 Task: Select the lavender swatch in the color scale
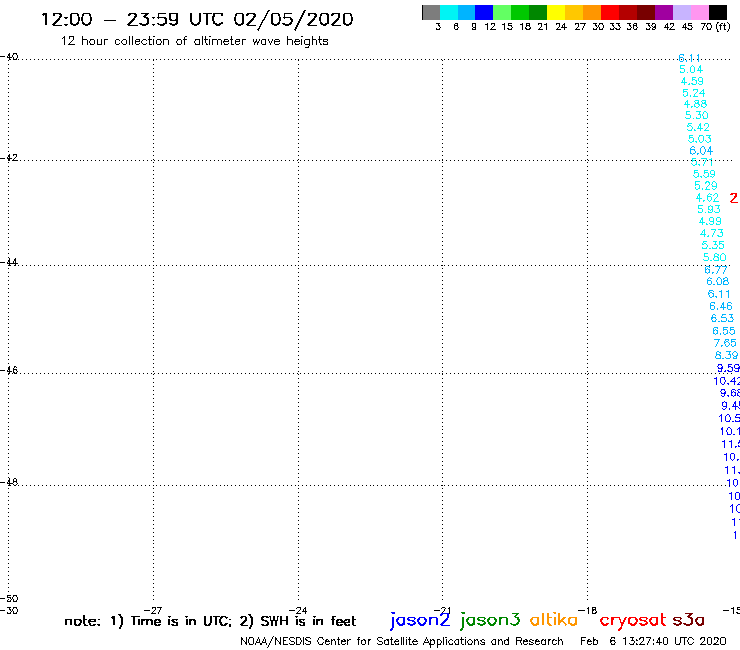(682, 12)
